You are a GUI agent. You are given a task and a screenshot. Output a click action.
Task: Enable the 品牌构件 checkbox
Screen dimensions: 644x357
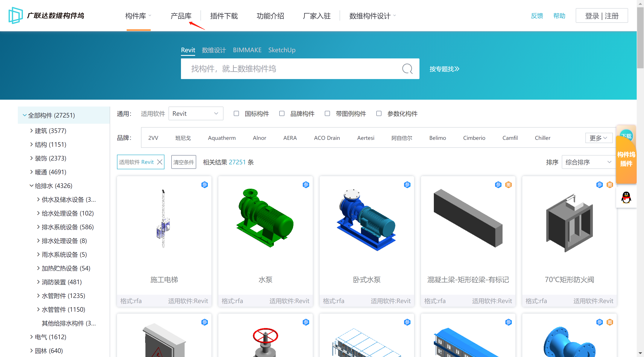coord(282,114)
